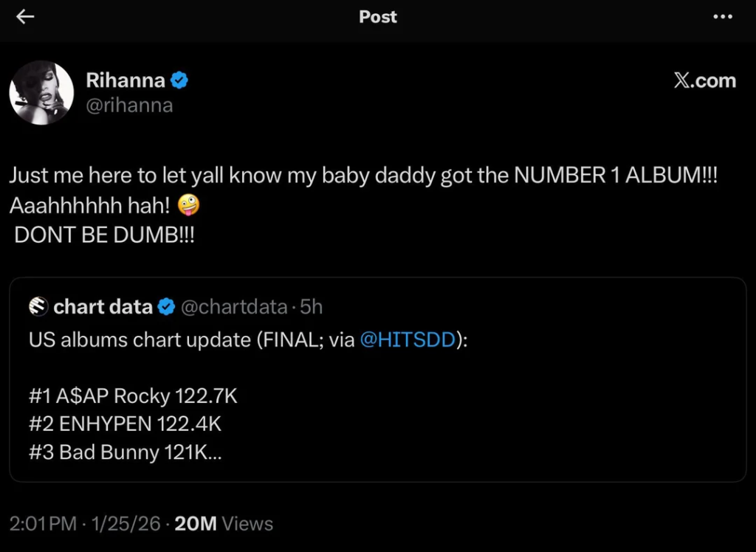Open the @HITSDD mention link

[x=407, y=340]
